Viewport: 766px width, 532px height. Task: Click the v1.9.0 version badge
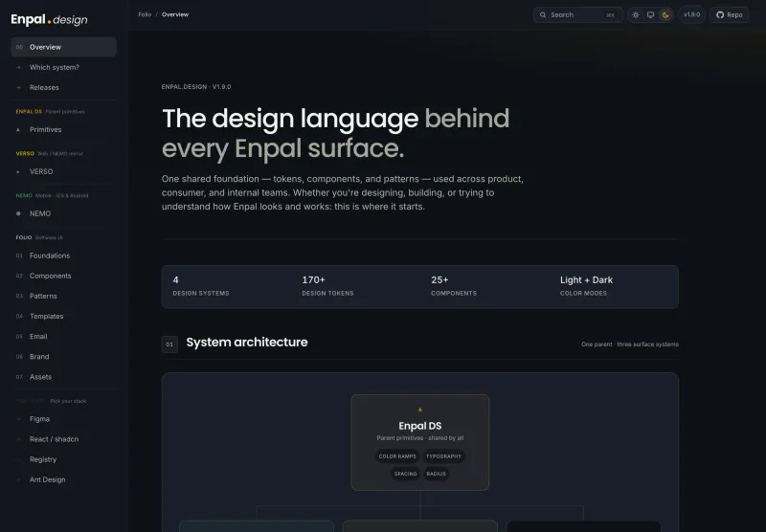coord(691,14)
